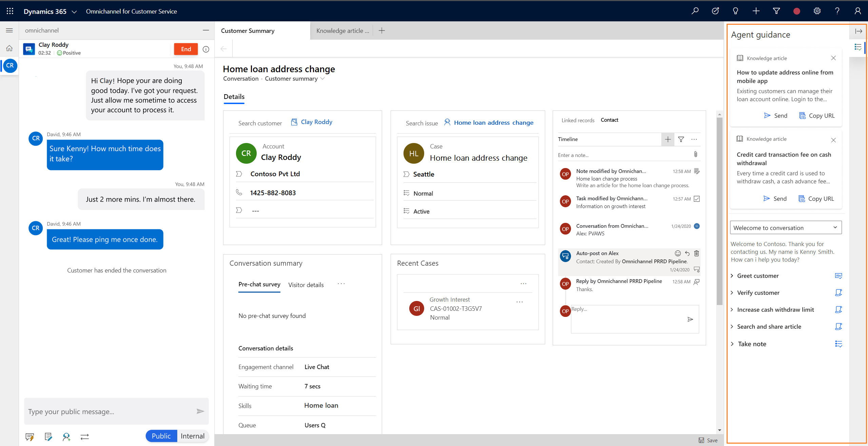Click the add note icon in Timeline
The height and width of the screenshot is (446, 868).
point(668,139)
